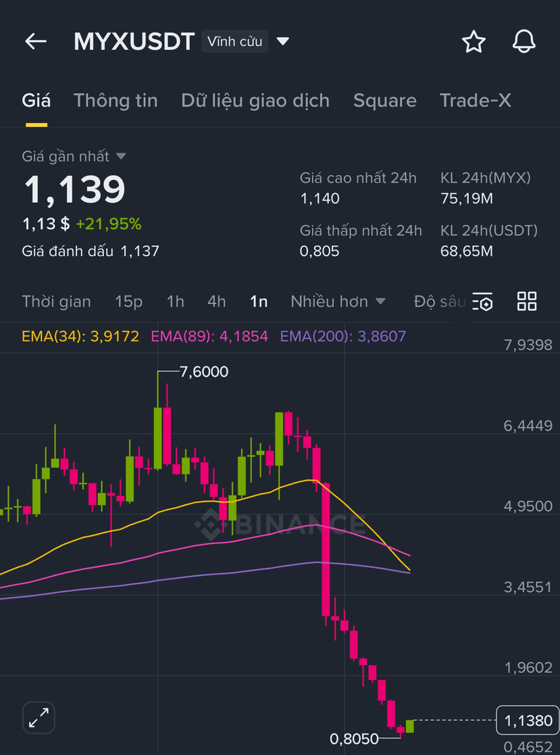
Task: Tap the Giá cao nhất 24h value 1,140
Action: pos(320,198)
